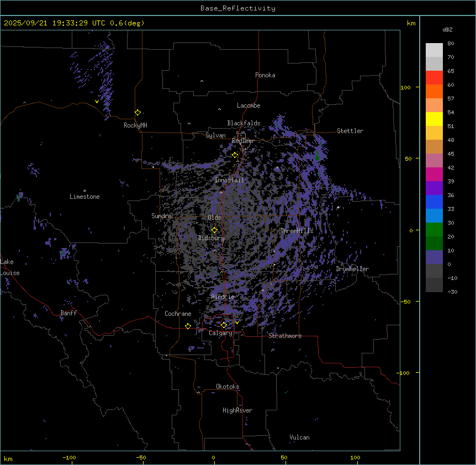Screen dimensions: 476x465
Task: Pick the yellow diamond marker below Cochrane
Action: click(x=188, y=326)
